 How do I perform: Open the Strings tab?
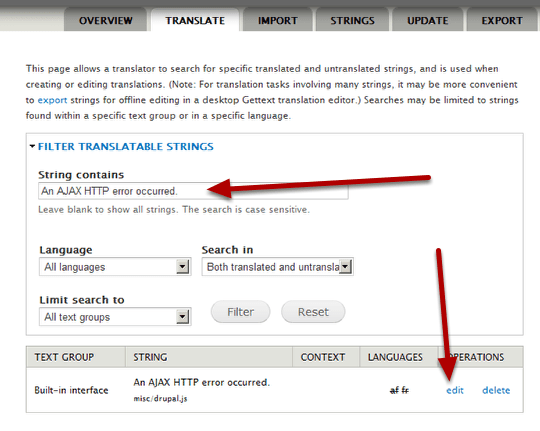[352, 20]
